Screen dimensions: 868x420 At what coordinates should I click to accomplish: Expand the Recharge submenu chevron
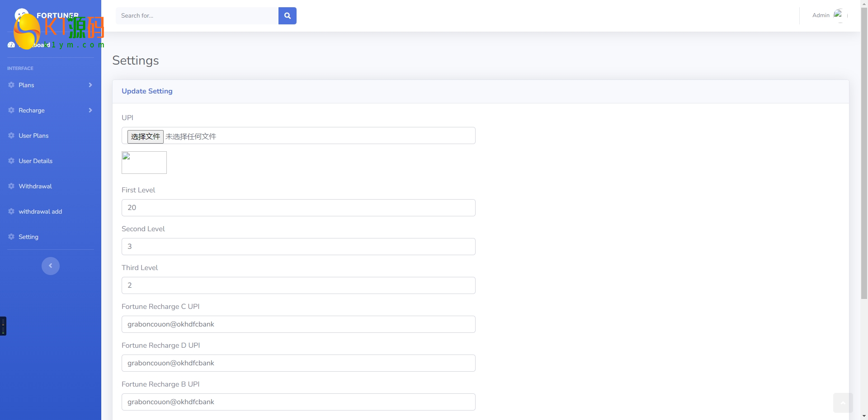[90, 110]
